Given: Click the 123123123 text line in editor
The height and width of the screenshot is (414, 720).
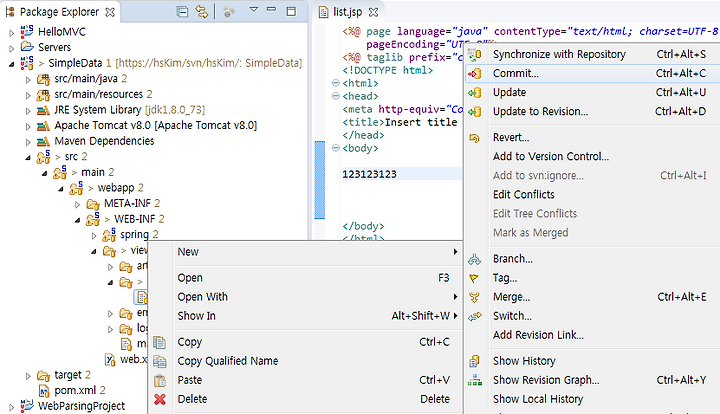Looking at the screenshot, I should tap(369, 174).
